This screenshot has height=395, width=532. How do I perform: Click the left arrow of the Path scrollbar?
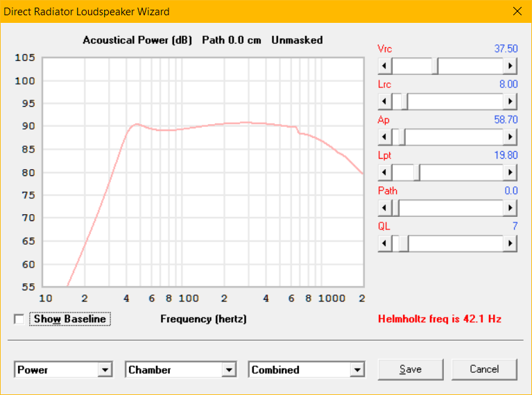click(x=385, y=208)
